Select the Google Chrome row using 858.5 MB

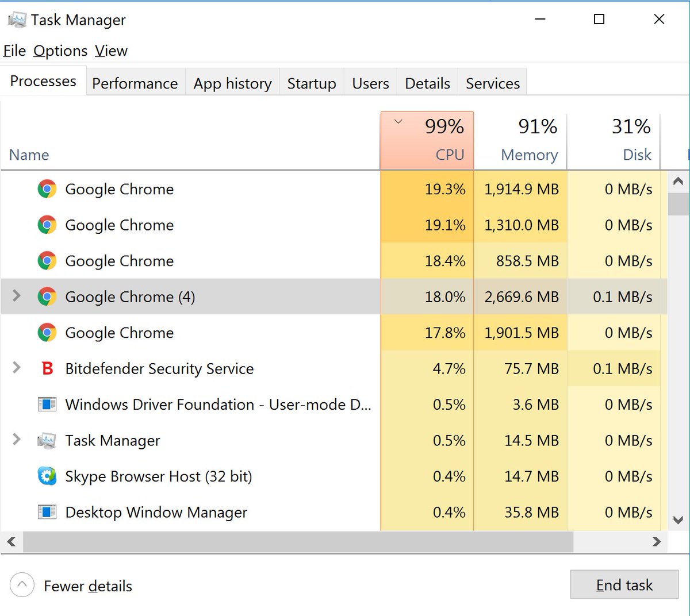[x=334, y=261]
